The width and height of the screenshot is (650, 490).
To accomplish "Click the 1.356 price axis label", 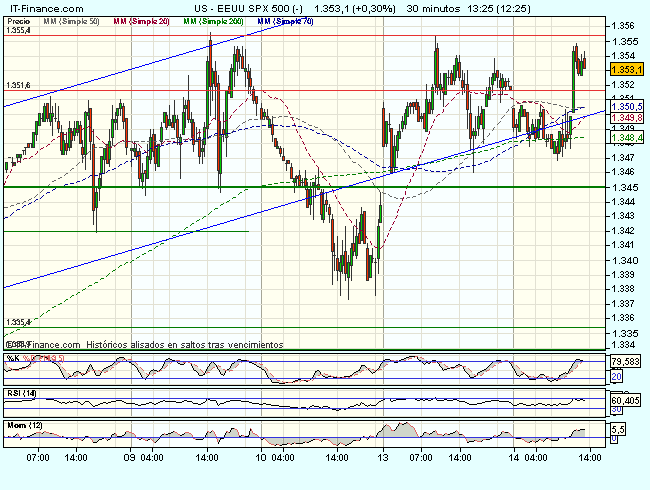I will (x=623, y=26).
